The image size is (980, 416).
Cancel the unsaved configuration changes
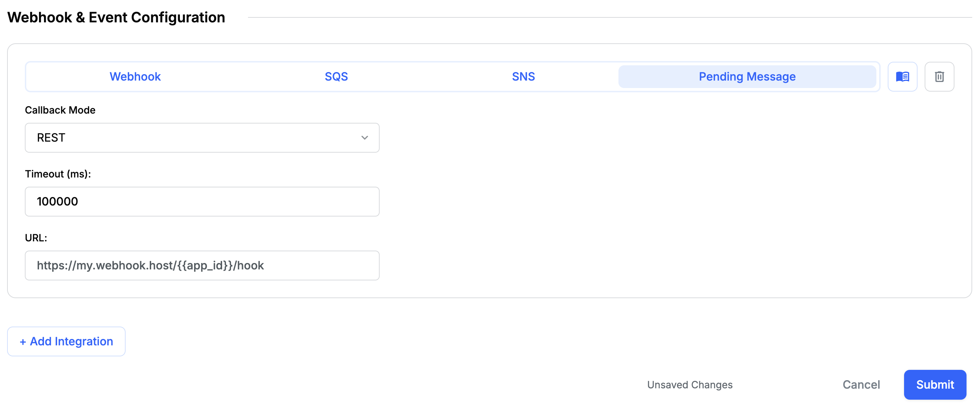[861, 384]
